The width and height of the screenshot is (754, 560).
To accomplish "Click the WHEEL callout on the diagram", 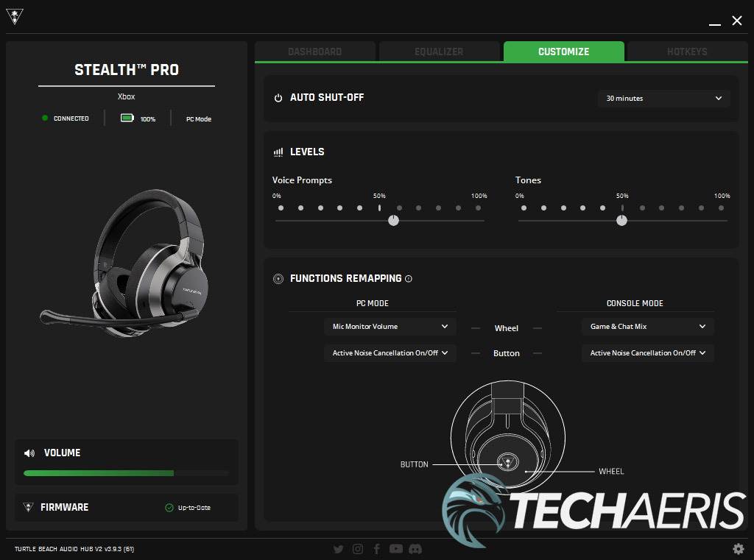I will [611, 472].
